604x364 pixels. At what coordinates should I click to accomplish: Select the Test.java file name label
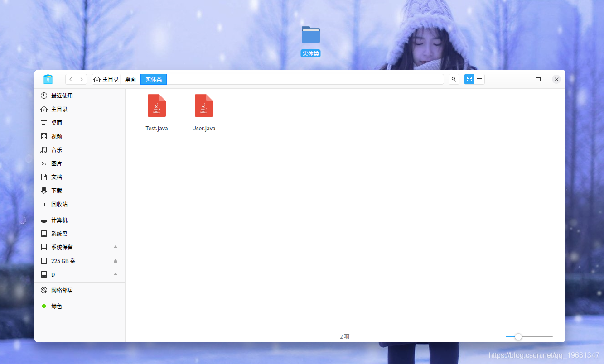(157, 129)
